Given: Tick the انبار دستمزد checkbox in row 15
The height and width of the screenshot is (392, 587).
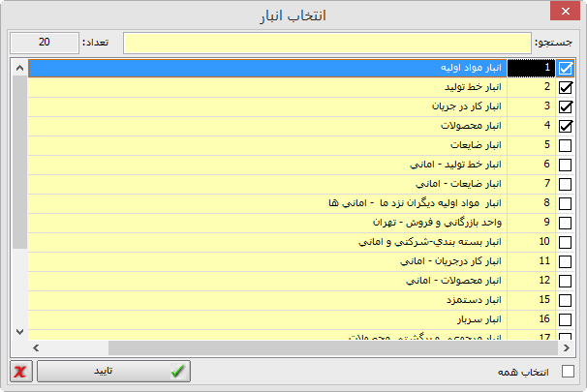Looking at the screenshot, I should [x=566, y=300].
